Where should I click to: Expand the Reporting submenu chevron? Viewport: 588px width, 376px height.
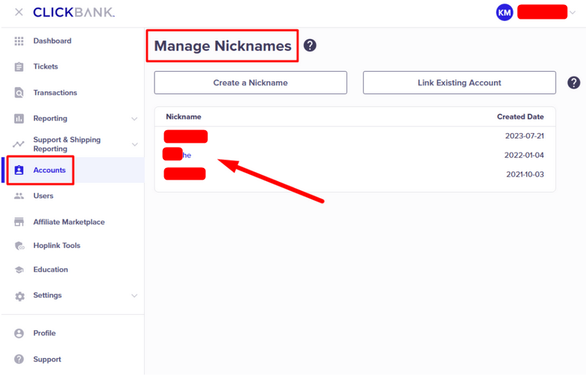pyautogui.click(x=134, y=119)
